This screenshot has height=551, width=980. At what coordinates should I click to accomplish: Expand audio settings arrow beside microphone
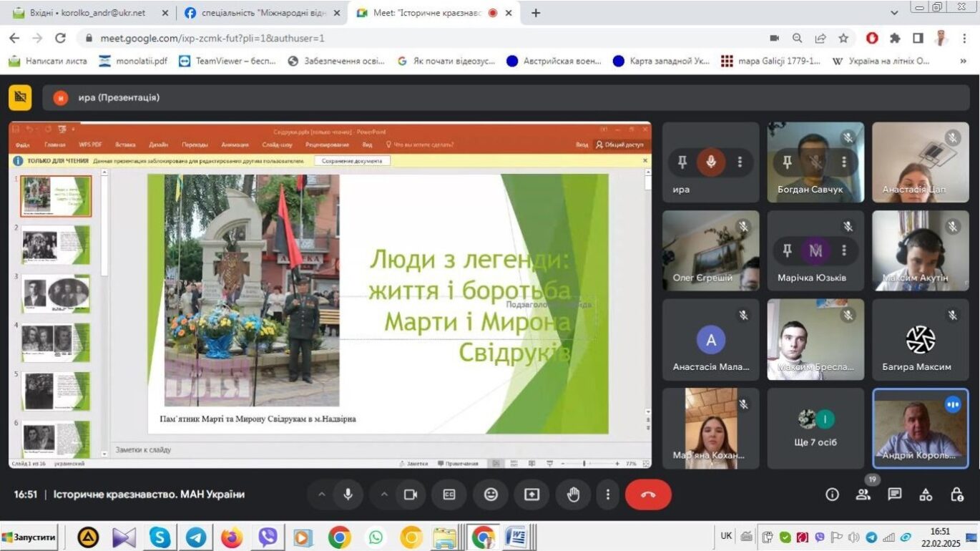pos(321,494)
